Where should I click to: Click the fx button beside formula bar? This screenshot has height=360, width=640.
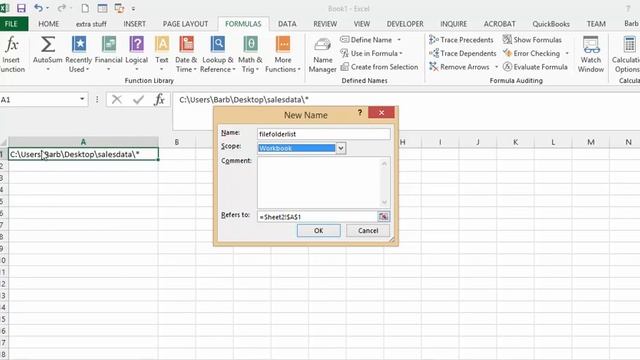[160, 99]
